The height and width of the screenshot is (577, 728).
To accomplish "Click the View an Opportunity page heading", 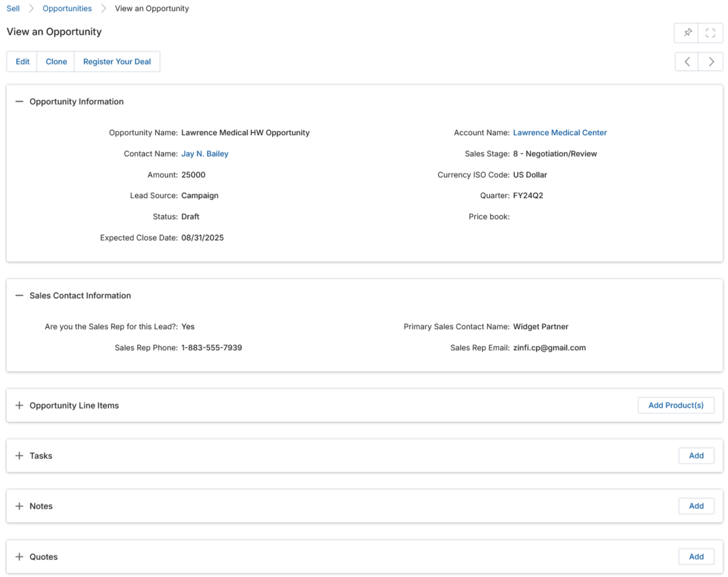I will pyautogui.click(x=54, y=31).
